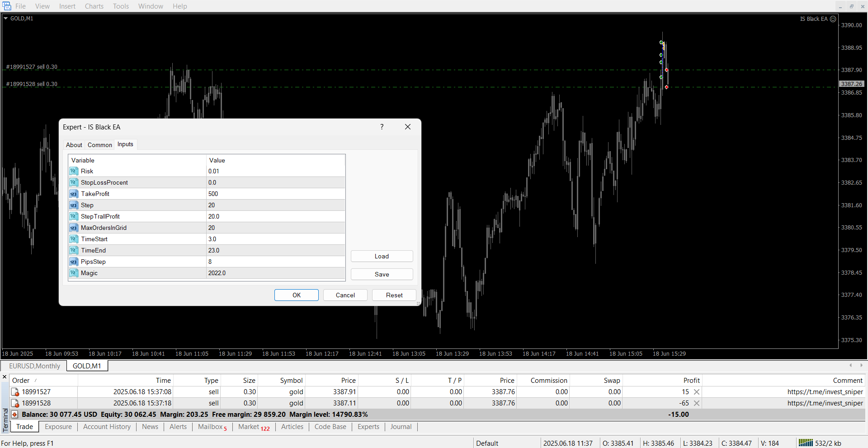Click the order 18991527 ticket icon
This screenshot has height=448, width=868.
[x=15, y=392]
